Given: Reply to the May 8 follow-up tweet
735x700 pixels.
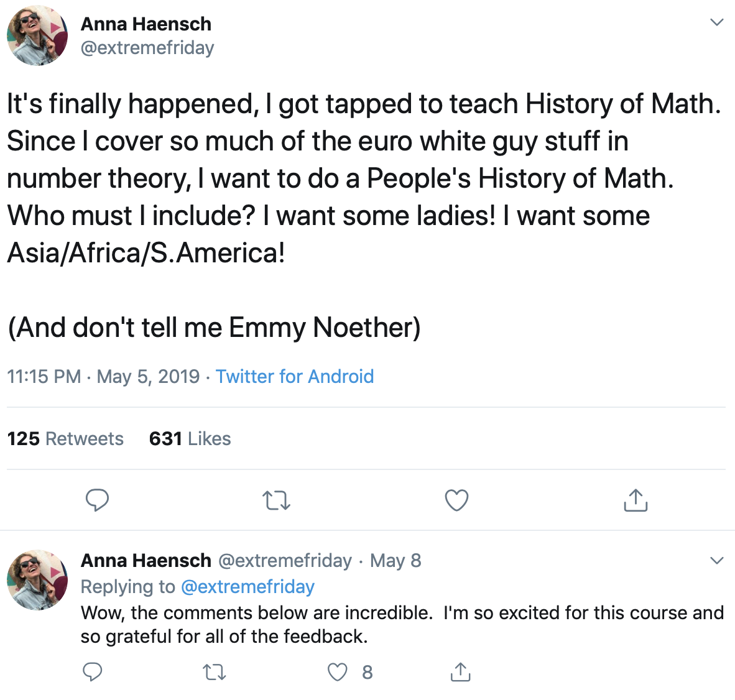Looking at the screenshot, I should (x=93, y=672).
